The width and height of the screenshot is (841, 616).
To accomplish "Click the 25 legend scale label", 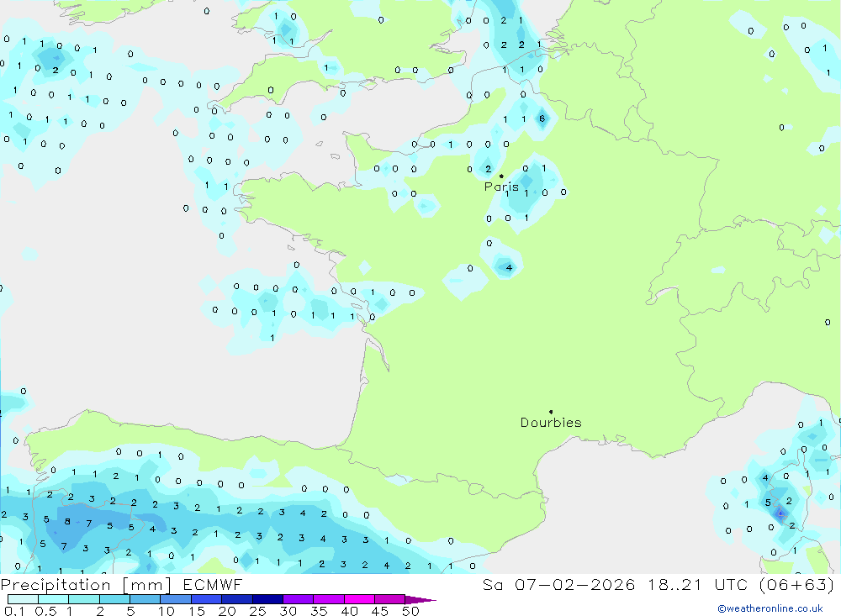I will [258, 611].
